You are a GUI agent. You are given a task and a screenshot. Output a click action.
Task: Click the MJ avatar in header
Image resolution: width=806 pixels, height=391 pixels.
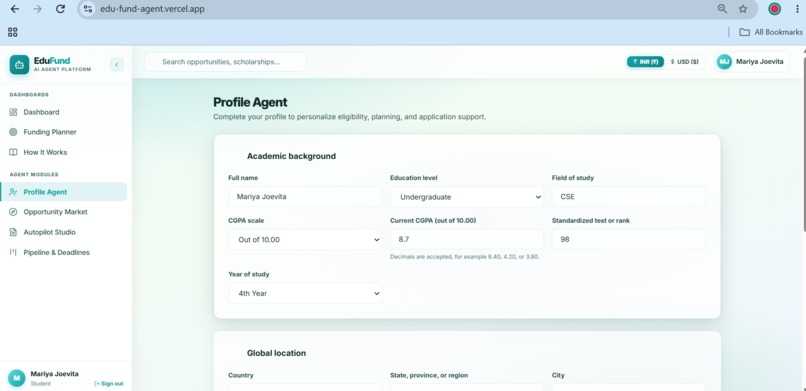click(724, 62)
